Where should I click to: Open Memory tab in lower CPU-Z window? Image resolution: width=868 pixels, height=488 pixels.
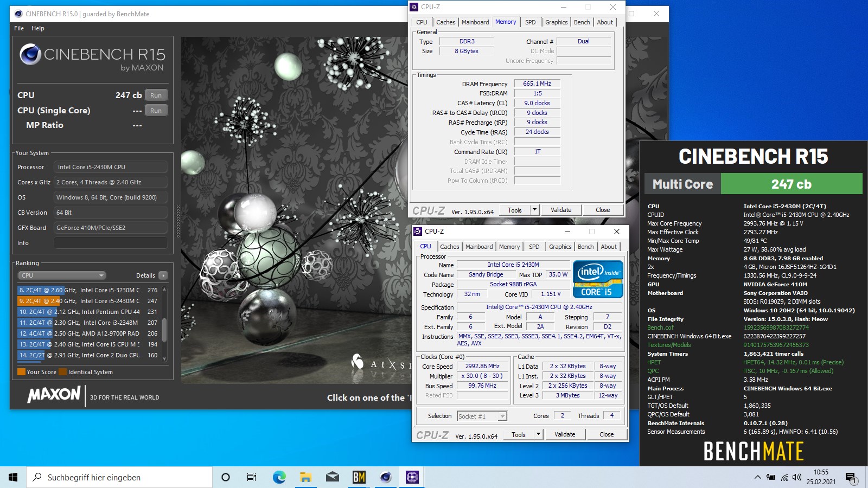[509, 247]
